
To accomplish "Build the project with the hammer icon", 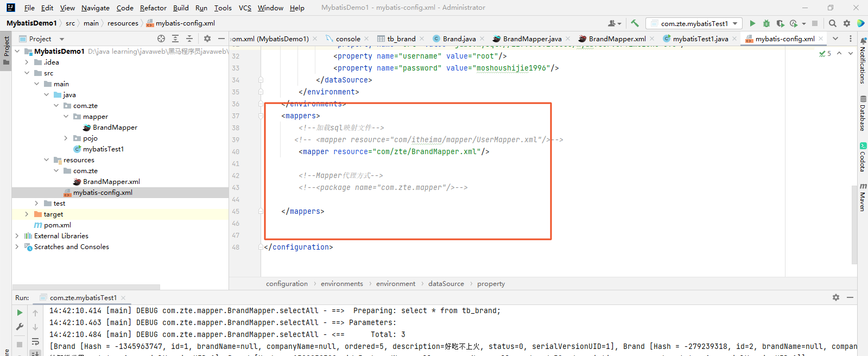I will (635, 23).
